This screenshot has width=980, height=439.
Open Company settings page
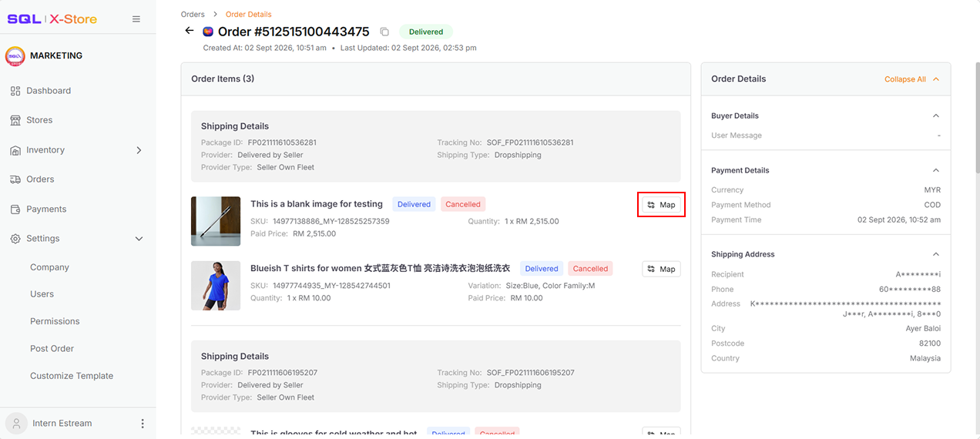(x=49, y=267)
